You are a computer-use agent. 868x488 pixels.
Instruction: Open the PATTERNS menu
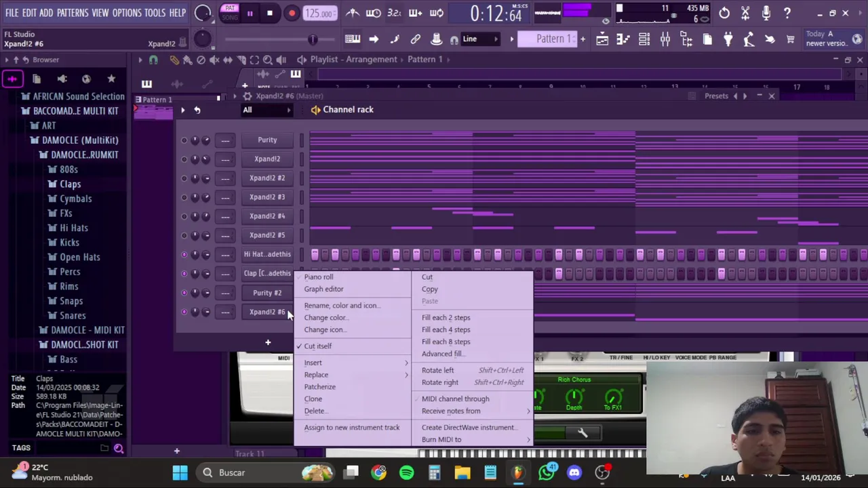point(73,13)
